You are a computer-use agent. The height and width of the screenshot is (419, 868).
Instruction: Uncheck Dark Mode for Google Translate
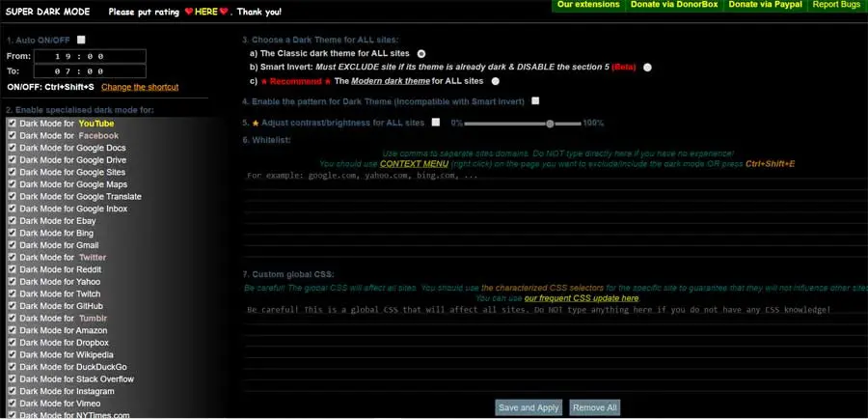[x=13, y=196]
